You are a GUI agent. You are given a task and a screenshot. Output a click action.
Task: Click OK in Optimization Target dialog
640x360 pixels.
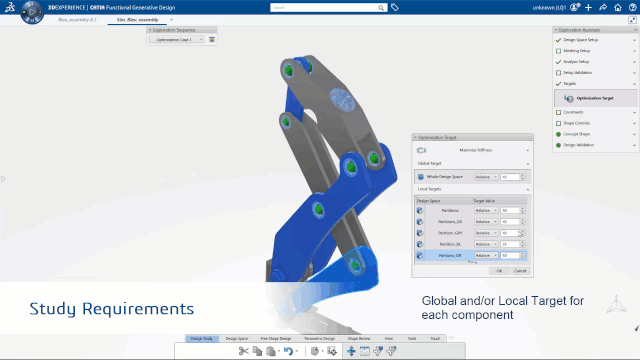click(499, 271)
